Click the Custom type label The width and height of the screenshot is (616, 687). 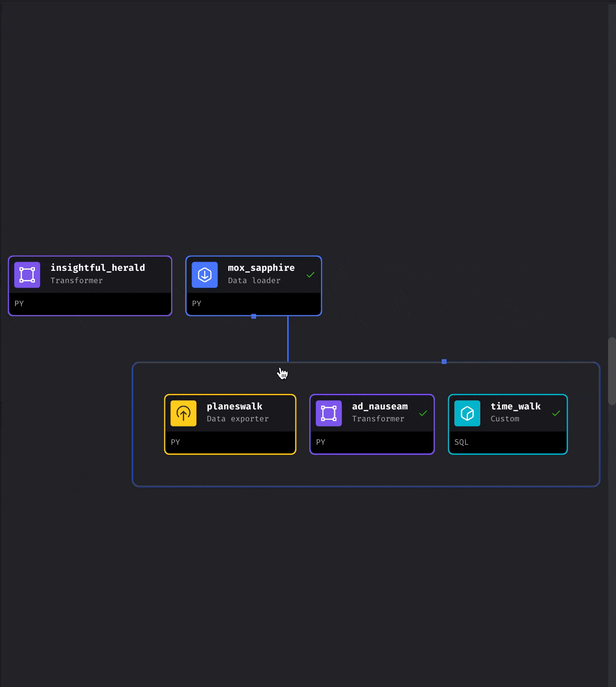(505, 419)
